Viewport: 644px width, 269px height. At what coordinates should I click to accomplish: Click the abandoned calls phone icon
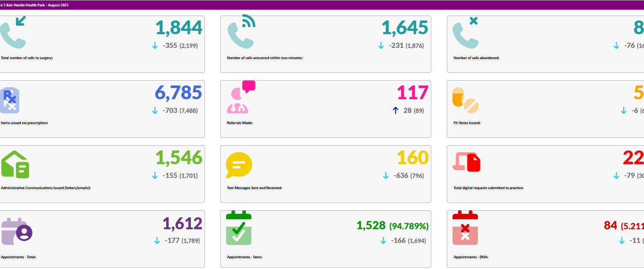465,33
